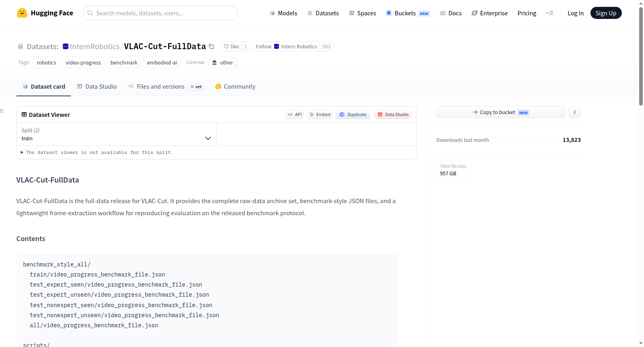Viewport: 644px width, 347px height.
Task: Click the Hugging Face logo icon
Action: (22, 13)
